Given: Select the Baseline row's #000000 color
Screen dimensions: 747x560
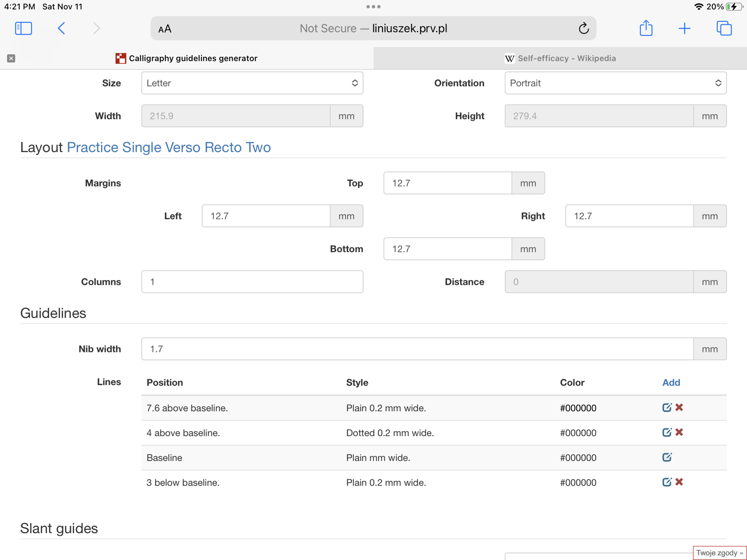Looking at the screenshot, I should (578, 458).
